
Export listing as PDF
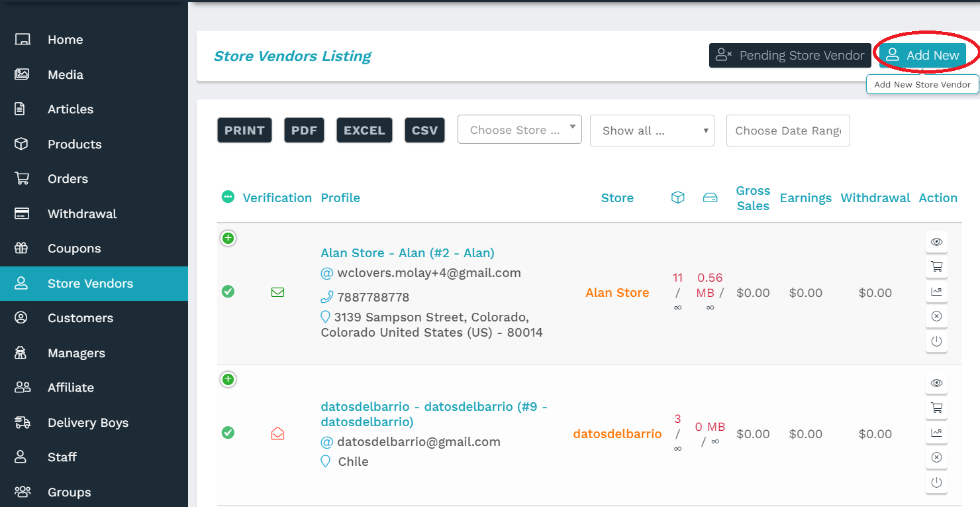(x=305, y=130)
